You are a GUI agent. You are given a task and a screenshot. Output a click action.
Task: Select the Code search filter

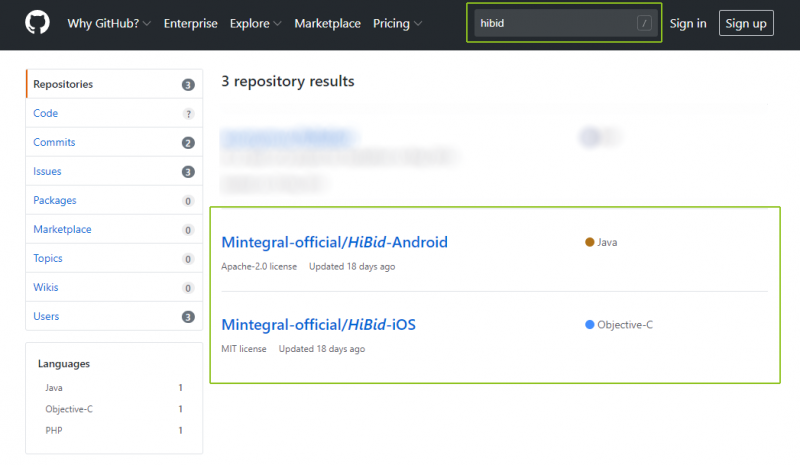114,113
